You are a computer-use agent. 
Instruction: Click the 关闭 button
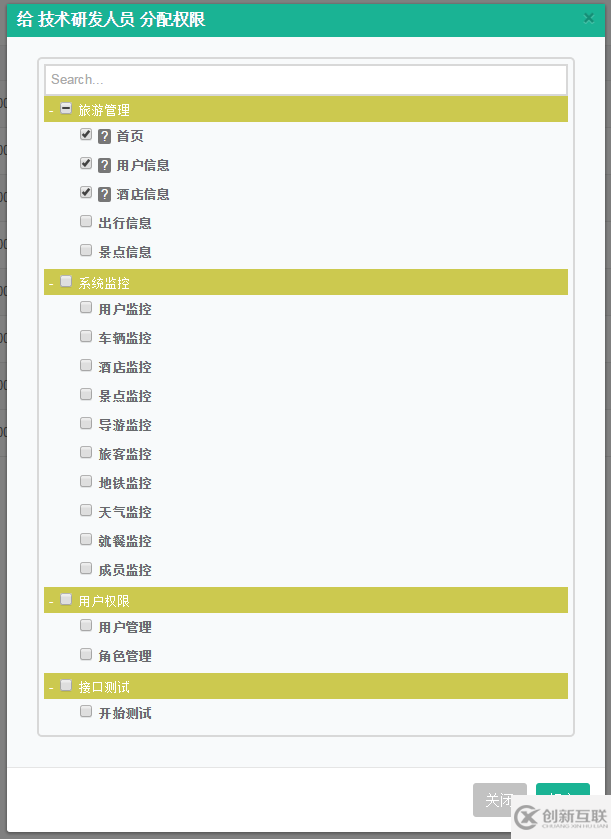pos(499,800)
